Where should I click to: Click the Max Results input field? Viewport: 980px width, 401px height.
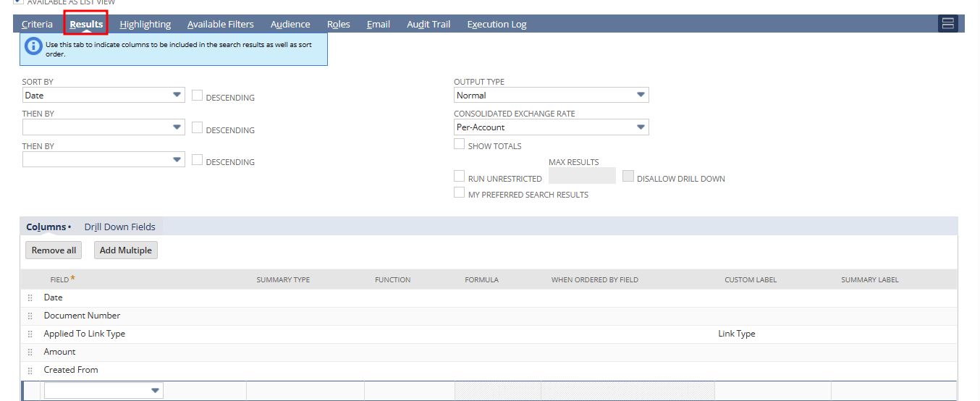point(582,176)
